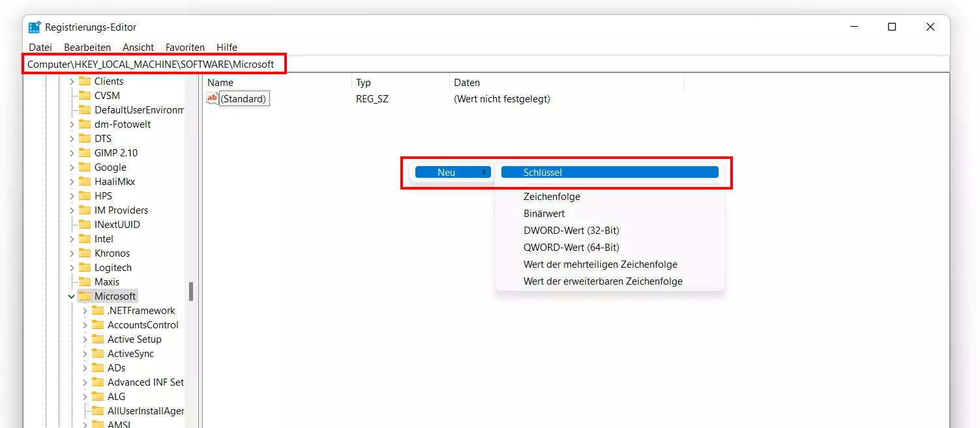
Task: Open the Datei menu
Action: pos(40,48)
